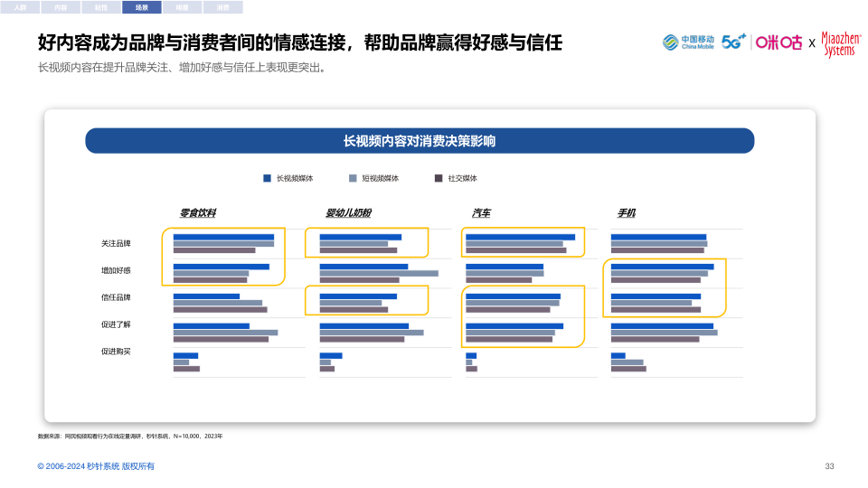
Task: Select the 信任品牌 row label
Action: [116, 297]
